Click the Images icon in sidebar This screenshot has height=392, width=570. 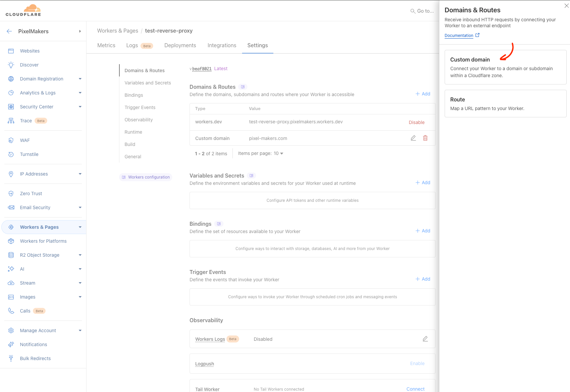[11, 297]
